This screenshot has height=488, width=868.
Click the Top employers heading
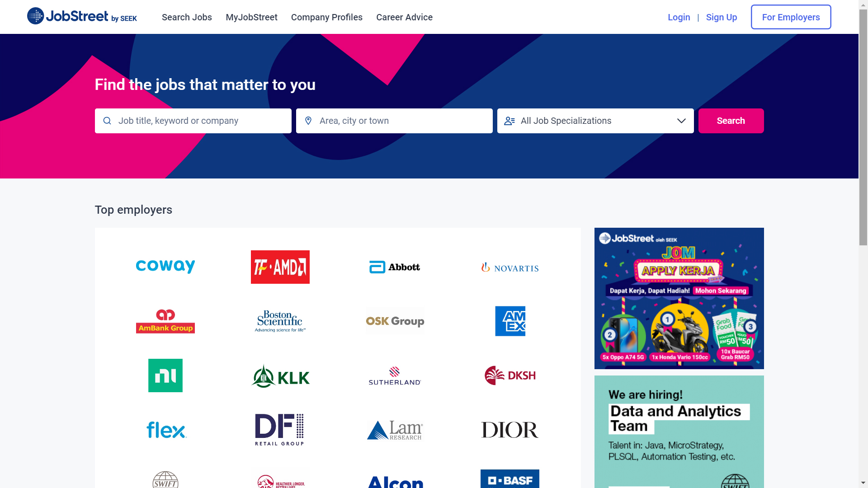click(133, 210)
